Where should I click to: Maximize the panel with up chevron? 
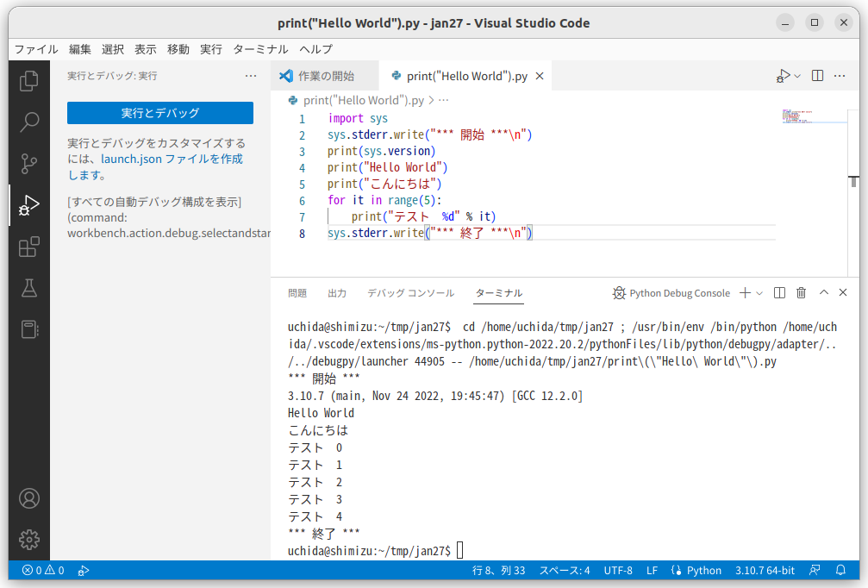point(824,292)
